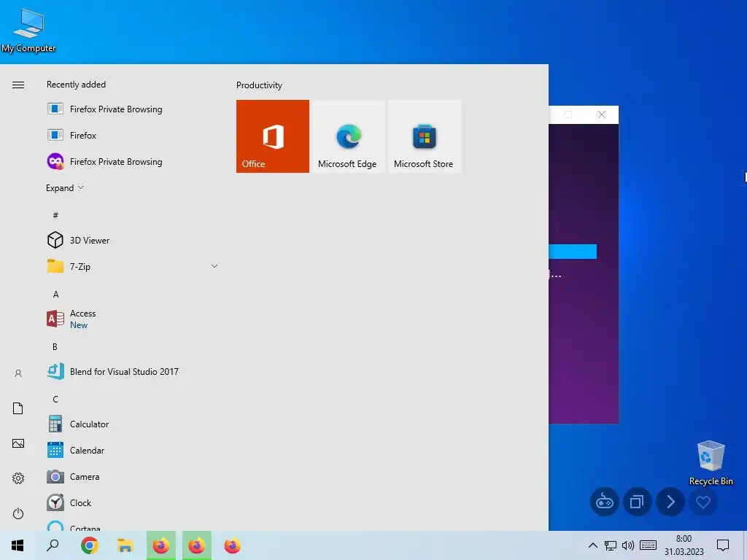Viewport: 747px width, 560px height.
Task: Expand the 7-Zip folder chevron
Action: pos(214,266)
